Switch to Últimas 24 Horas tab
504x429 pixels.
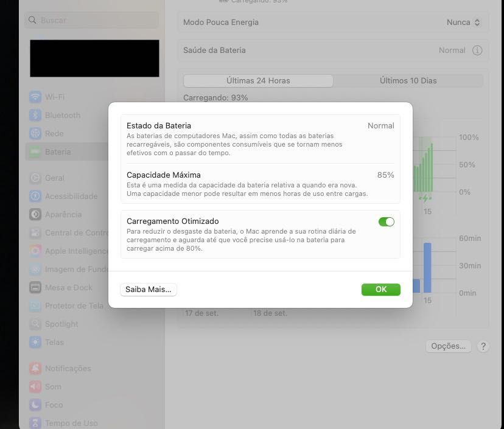(258, 81)
